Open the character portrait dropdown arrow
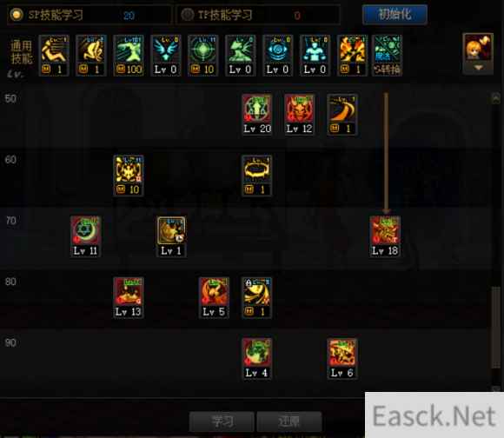Viewport: 504px width, 438px height. pyautogui.click(x=478, y=68)
